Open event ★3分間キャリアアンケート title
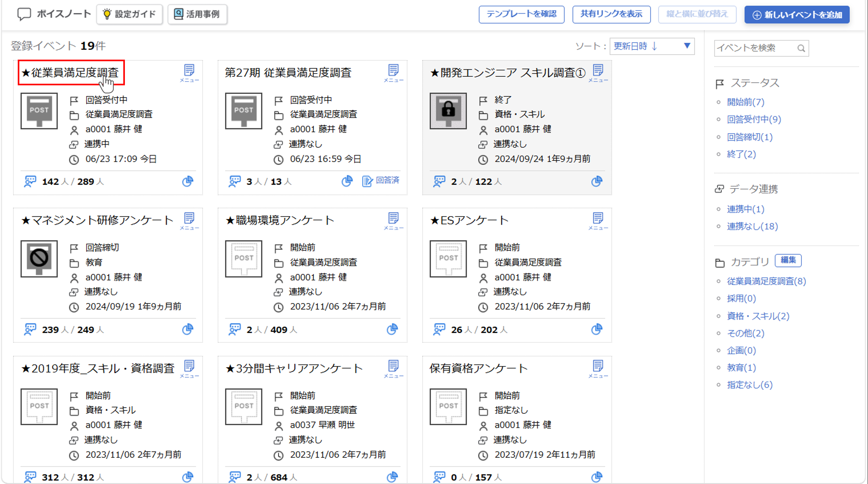868x484 pixels. (x=294, y=368)
